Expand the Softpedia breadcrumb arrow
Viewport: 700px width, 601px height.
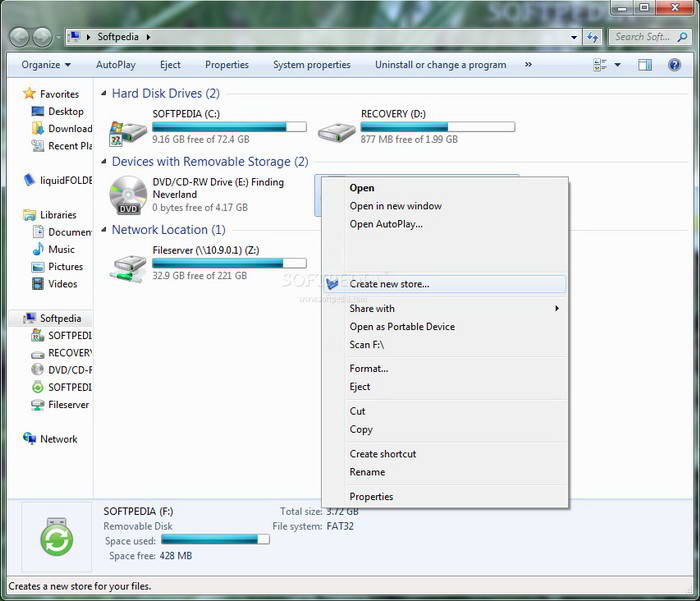pos(148,37)
